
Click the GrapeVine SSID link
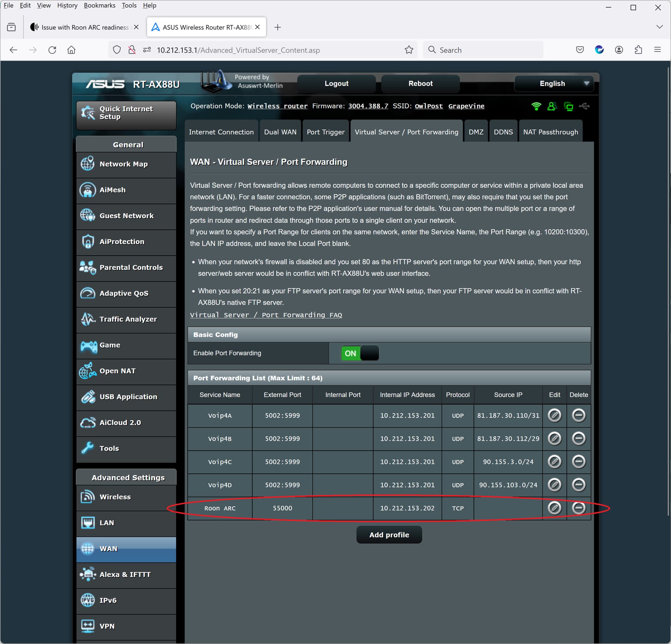coord(466,106)
